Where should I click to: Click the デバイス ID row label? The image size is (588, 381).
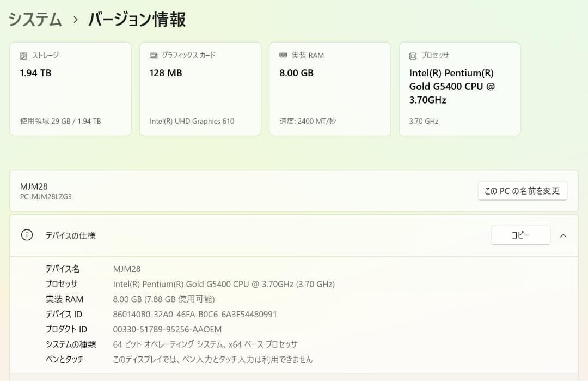coord(64,314)
